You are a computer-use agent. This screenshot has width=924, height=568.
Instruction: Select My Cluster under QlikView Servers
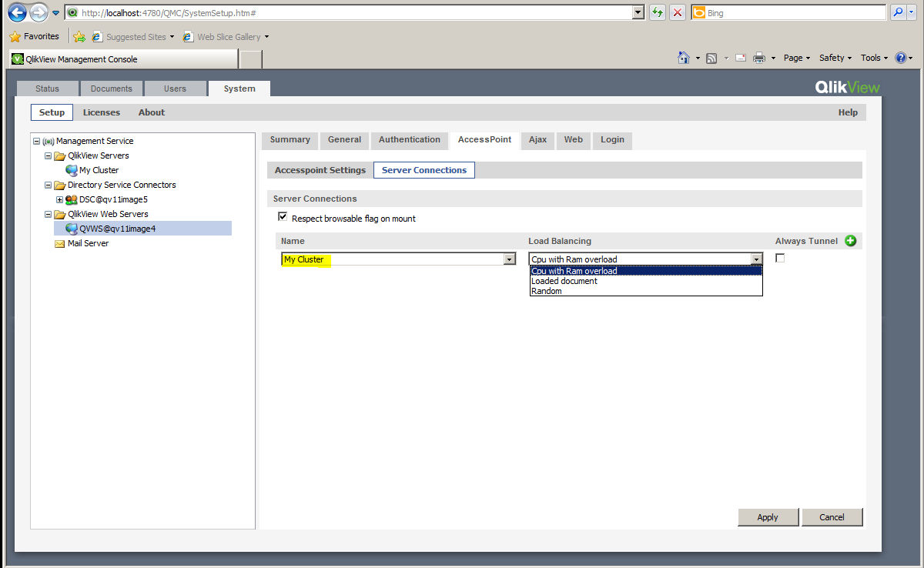click(98, 170)
